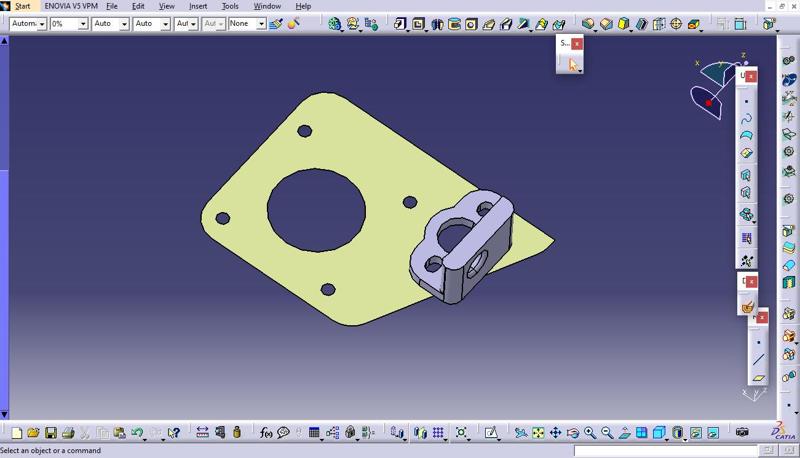Toggle Fly Mode icon
The width and height of the screenshot is (800, 458).
pos(520,433)
